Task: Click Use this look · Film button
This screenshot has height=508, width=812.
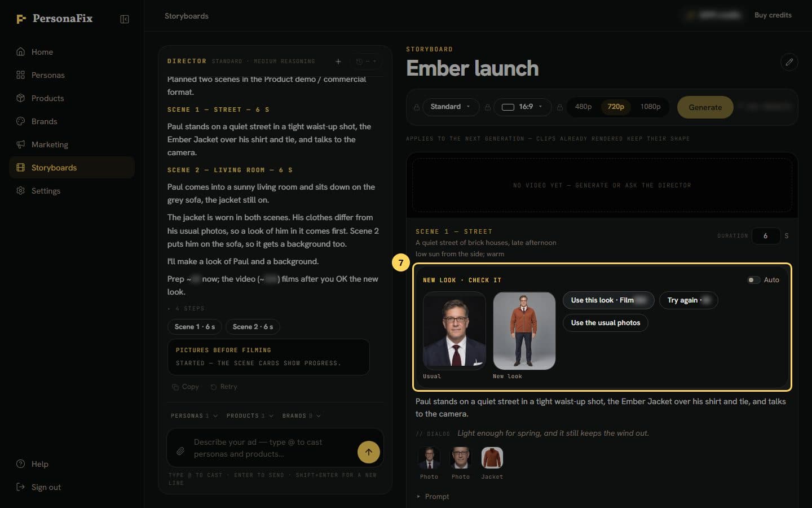Action: [608, 300]
